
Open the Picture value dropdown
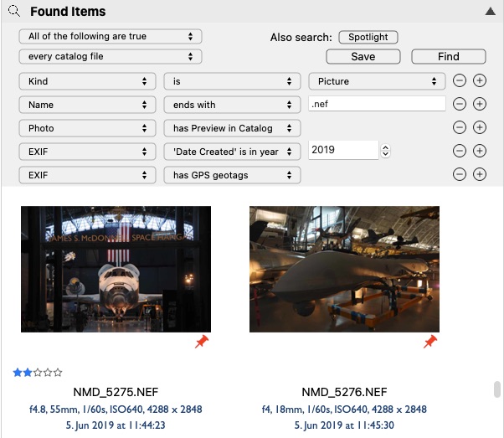coord(377,81)
